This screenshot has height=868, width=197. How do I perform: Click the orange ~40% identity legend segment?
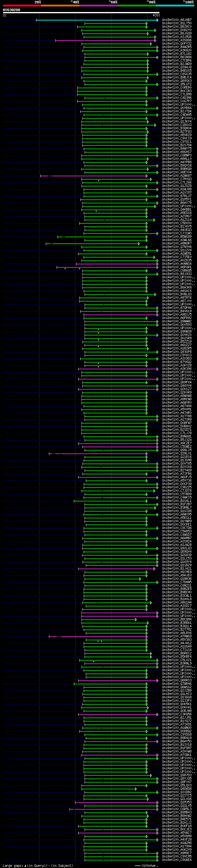point(60,6)
